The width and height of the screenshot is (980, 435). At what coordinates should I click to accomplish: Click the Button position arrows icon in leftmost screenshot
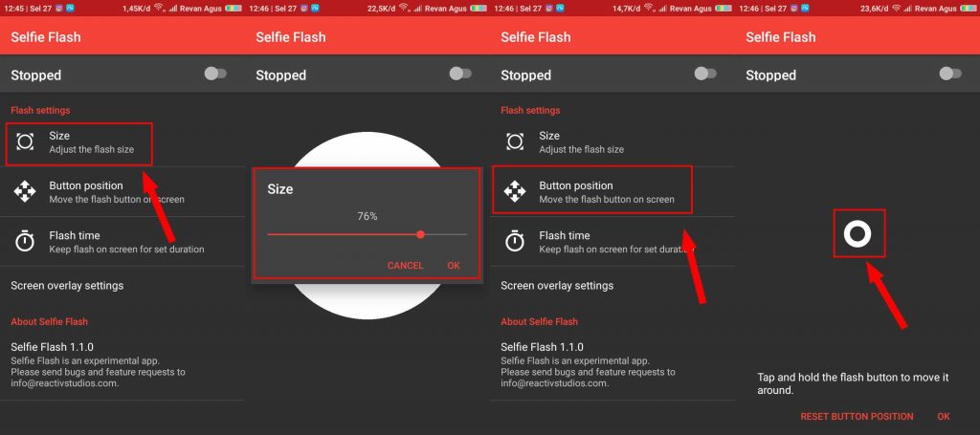pos(25,192)
